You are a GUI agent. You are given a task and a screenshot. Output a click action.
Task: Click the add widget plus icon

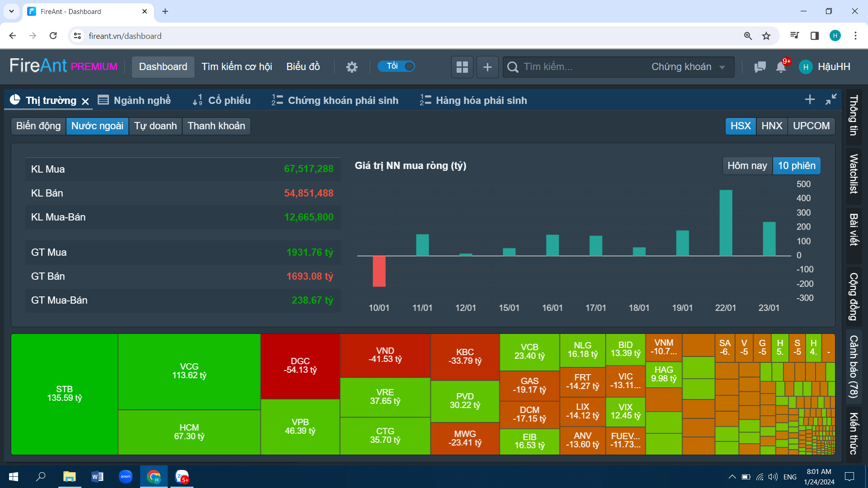tap(487, 67)
